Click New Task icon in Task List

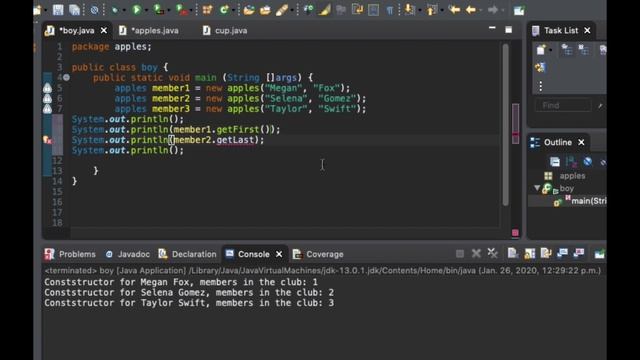click(x=541, y=50)
